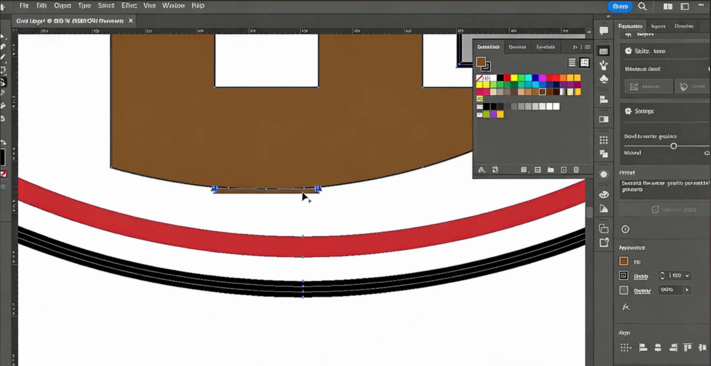This screenshot has width=711, height=366.
Task: Switch to the Layers panel tab
Action: pyautogui.click(x=658, y=26)
